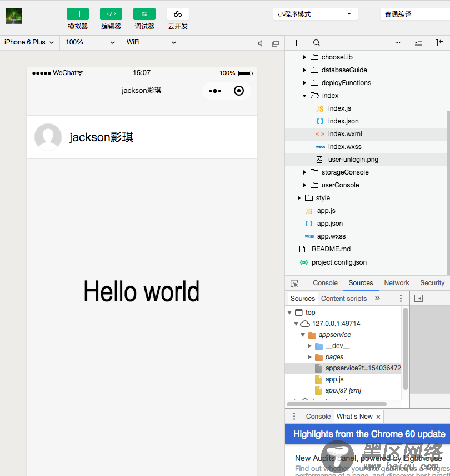Open file tree more options (three dots)
This screenshot has height=476, width=450.
tap(398, 43)
